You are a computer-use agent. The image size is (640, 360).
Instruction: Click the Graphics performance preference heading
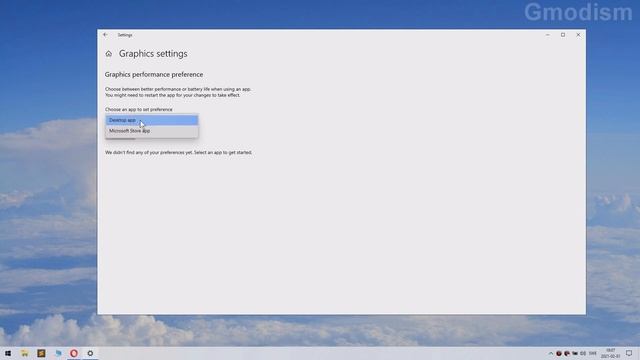pyautogui.click(x=154, y=75)
